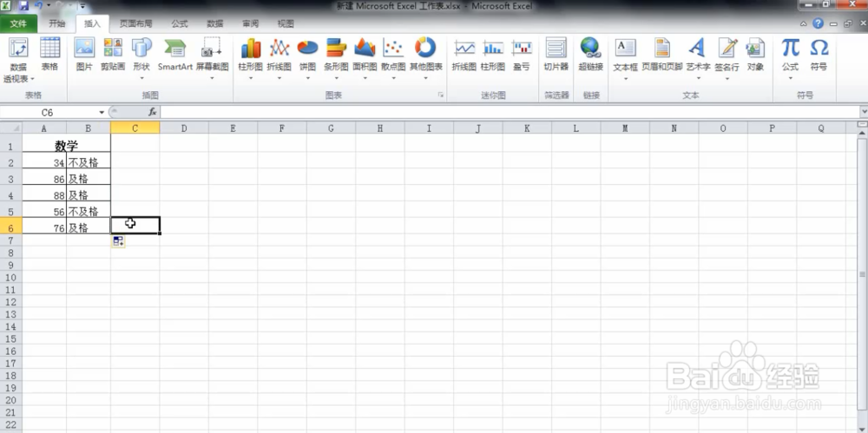The image size is (868, 433).
Task: Open the Auto Fill Options button below C6
Action: point(118,241)
